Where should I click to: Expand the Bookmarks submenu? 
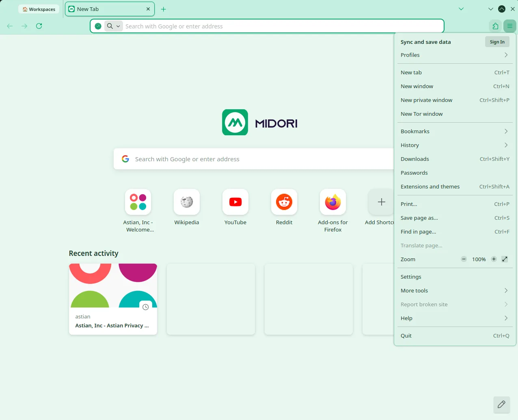(x=455, y=131)
